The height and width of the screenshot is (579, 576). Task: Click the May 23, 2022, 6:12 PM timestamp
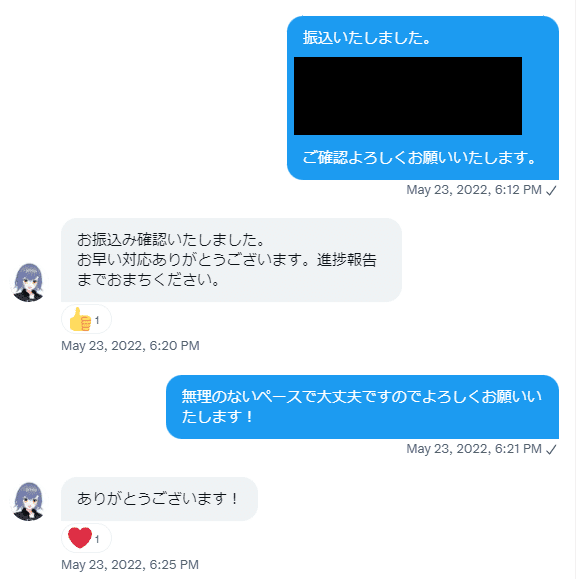474,190
